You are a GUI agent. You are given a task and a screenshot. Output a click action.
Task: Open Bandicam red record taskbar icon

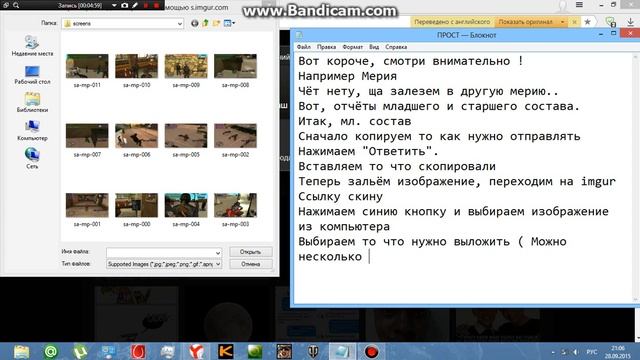coord(371,351)
